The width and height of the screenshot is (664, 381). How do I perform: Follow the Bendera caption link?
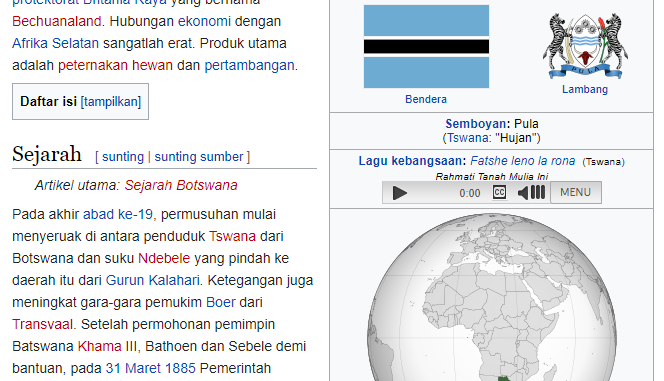[x=426, y=99]
